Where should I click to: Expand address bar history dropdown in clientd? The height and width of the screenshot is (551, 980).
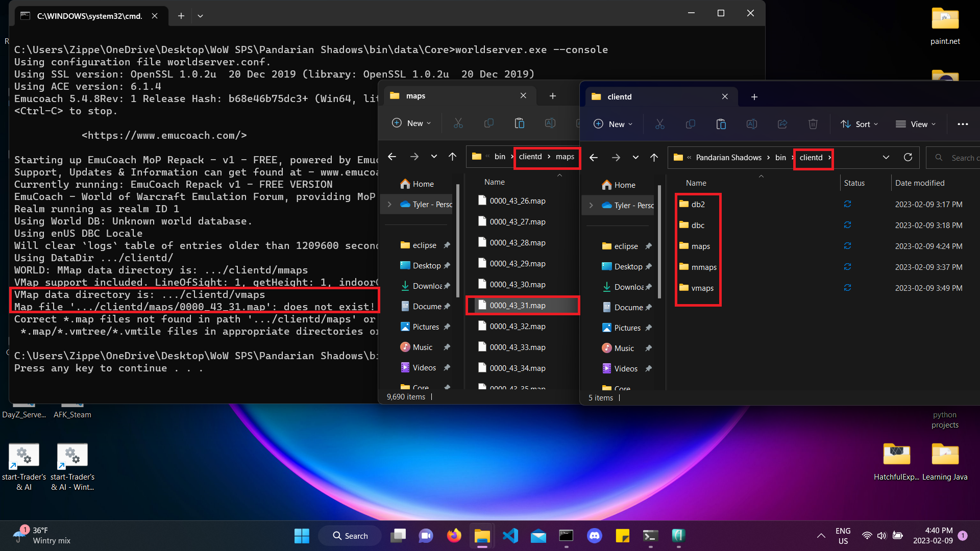coord(886,157)
